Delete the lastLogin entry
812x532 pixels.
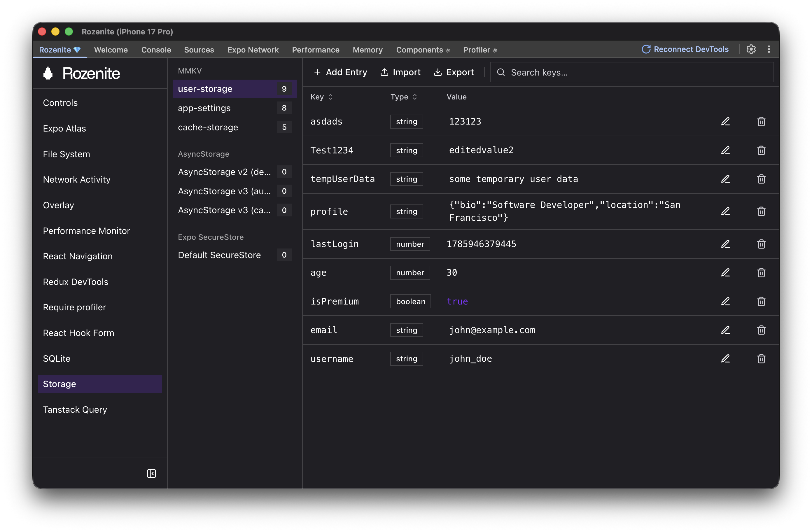click(x=761, y=244)
